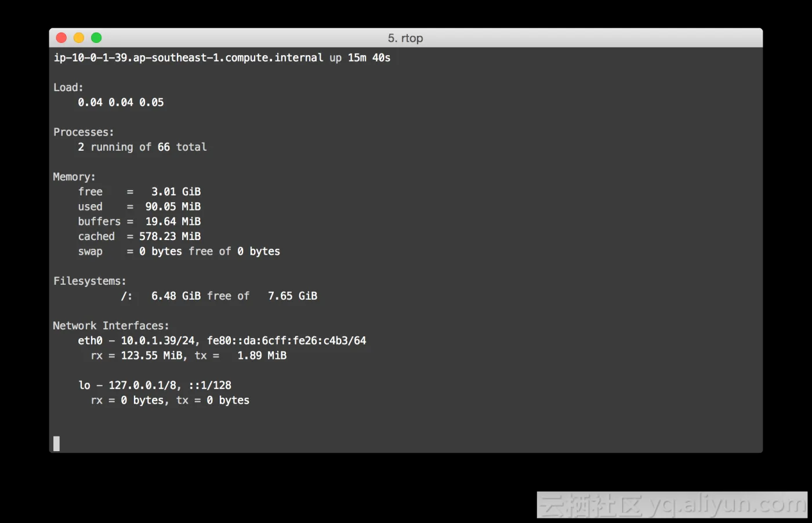
Task: Click the load values '0.04 0.04 0.05'
Action: tap(121, 103)
